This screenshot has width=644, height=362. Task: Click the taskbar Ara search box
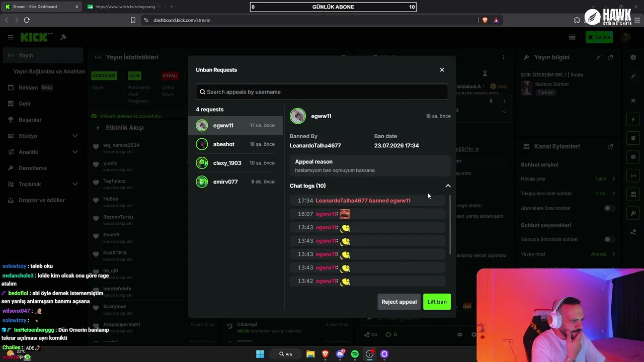click(x=286, y=354)
